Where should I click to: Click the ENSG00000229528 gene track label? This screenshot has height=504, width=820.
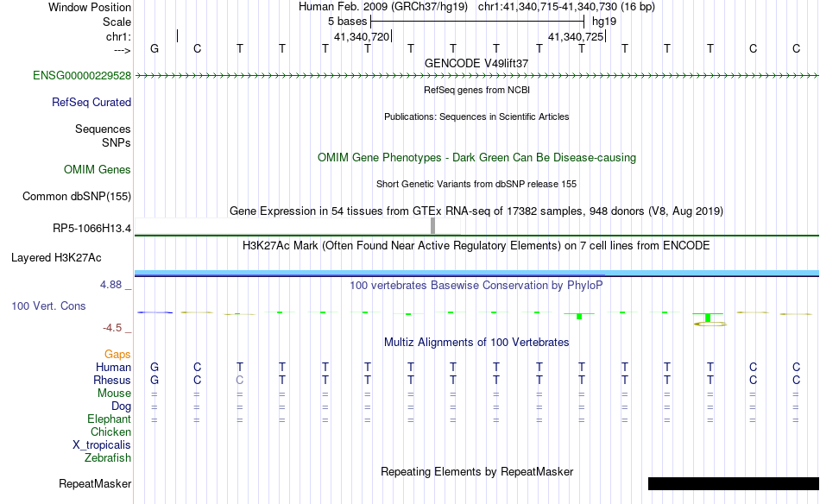(x=82, y=76)
